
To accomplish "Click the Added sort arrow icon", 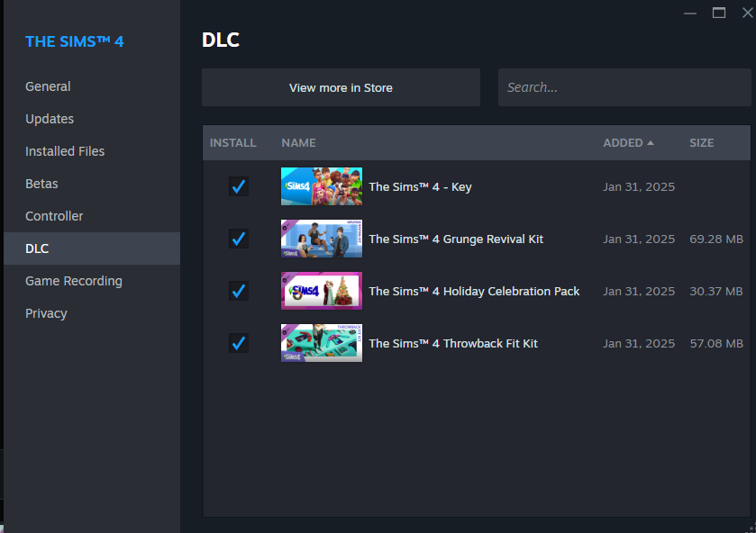I will coord(651,142).
